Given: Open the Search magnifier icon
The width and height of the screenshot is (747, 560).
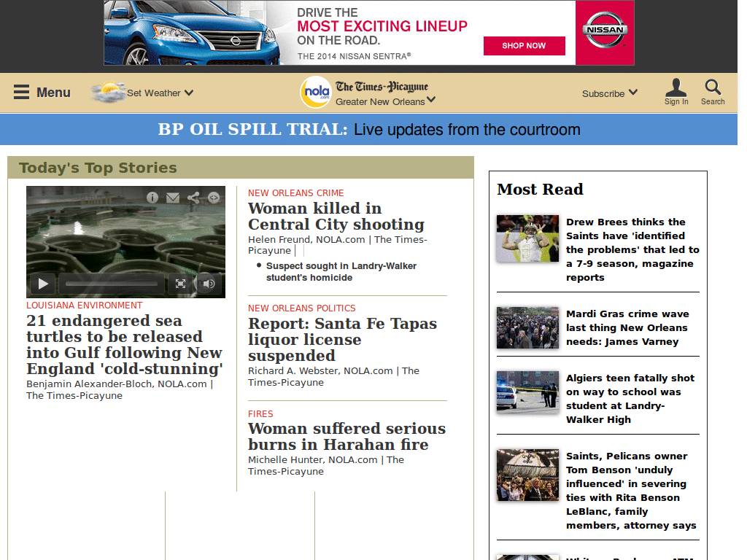Looking at the screenshot, I should click(x=713, y=87).
